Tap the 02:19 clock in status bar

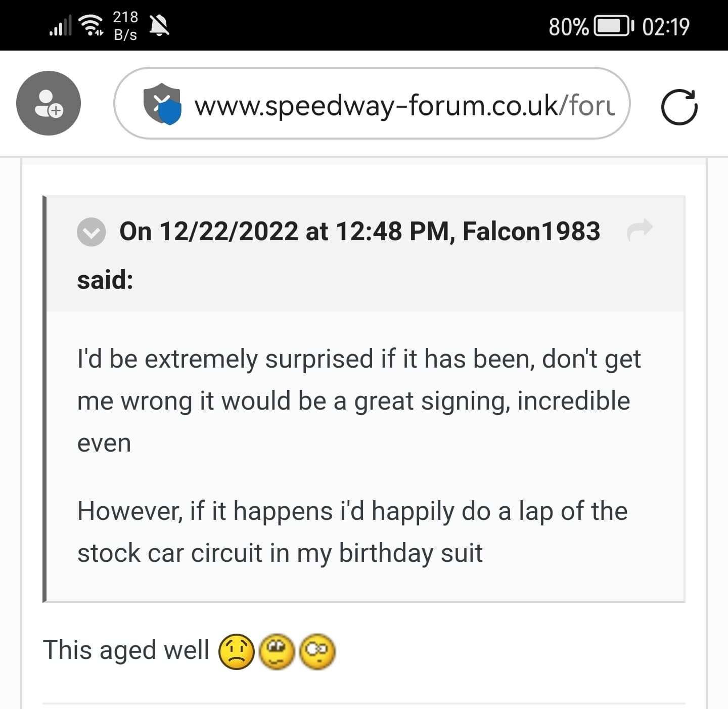point(665,26)
